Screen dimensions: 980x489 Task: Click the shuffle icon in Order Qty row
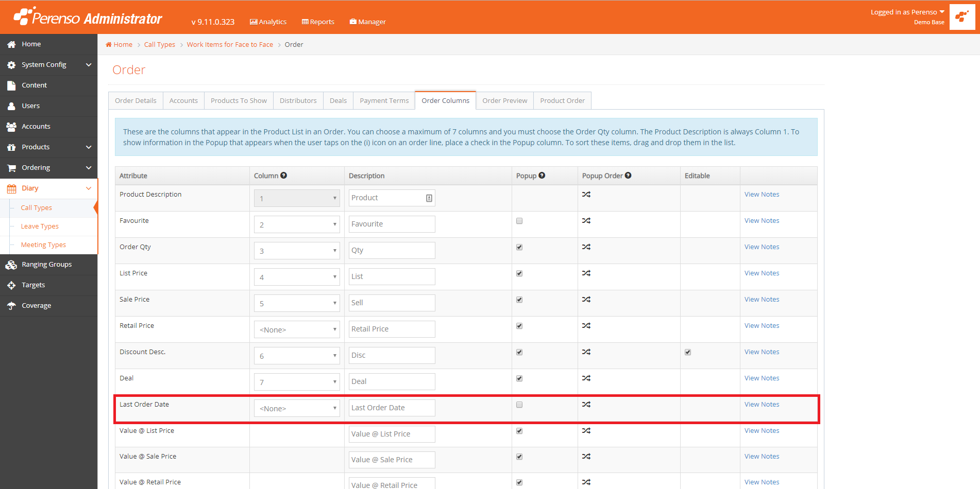pos(586,247)
